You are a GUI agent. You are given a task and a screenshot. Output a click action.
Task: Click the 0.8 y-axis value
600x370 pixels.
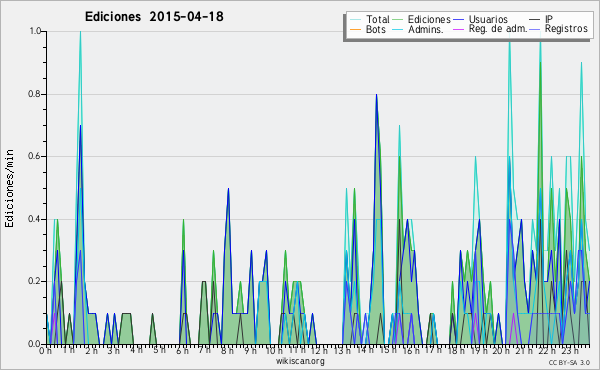35,94
